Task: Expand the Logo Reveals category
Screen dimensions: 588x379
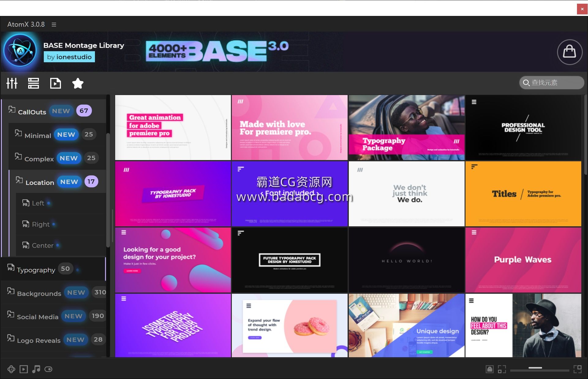Action: [54, 340]
